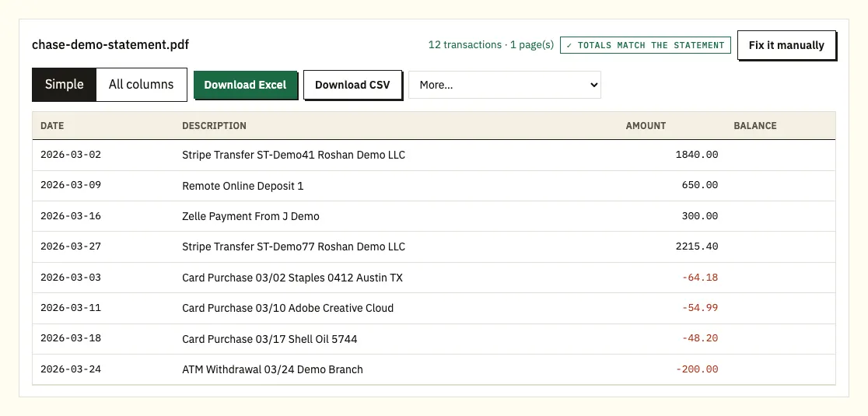The image size is (868, 416).
Task: Switch to the Simple view toggle
Action: click(65, 85)
